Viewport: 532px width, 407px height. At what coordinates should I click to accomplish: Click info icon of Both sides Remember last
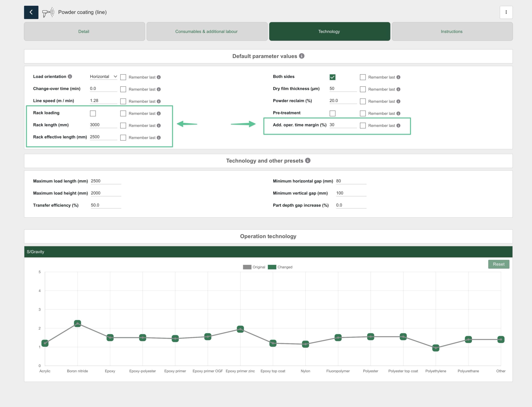coord(398,77)
